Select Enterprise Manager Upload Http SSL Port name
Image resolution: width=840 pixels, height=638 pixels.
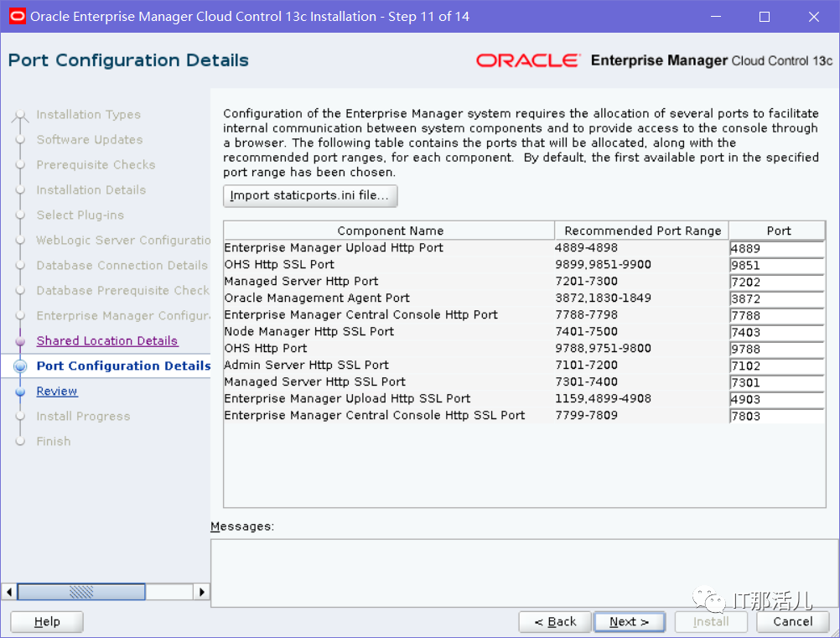pos(347,398)
